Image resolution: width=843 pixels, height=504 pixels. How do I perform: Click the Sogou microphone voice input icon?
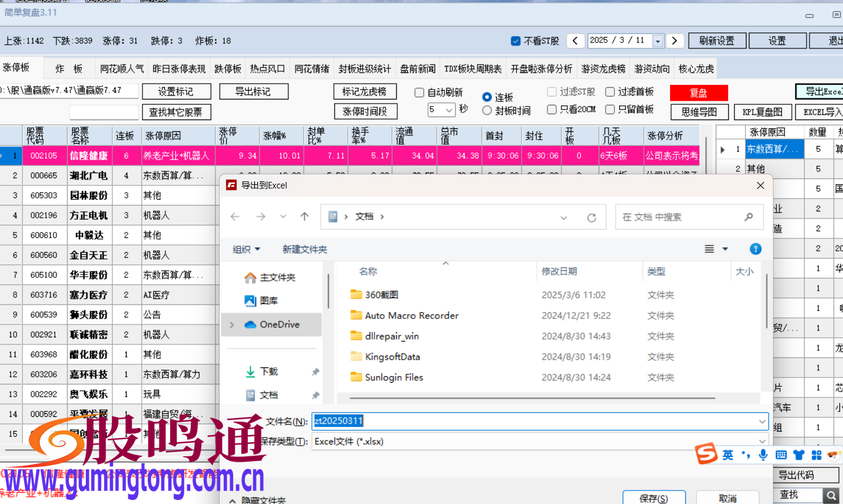[x=763, y=455]
